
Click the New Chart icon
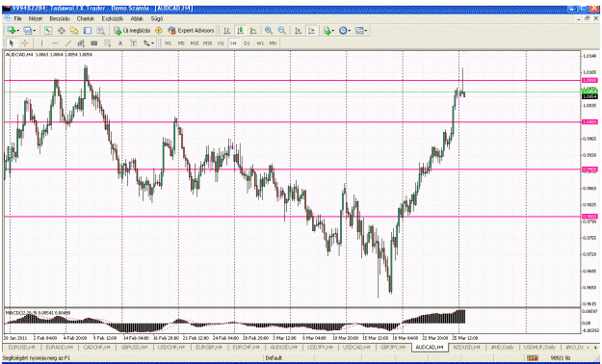click(x=12, y=31)
